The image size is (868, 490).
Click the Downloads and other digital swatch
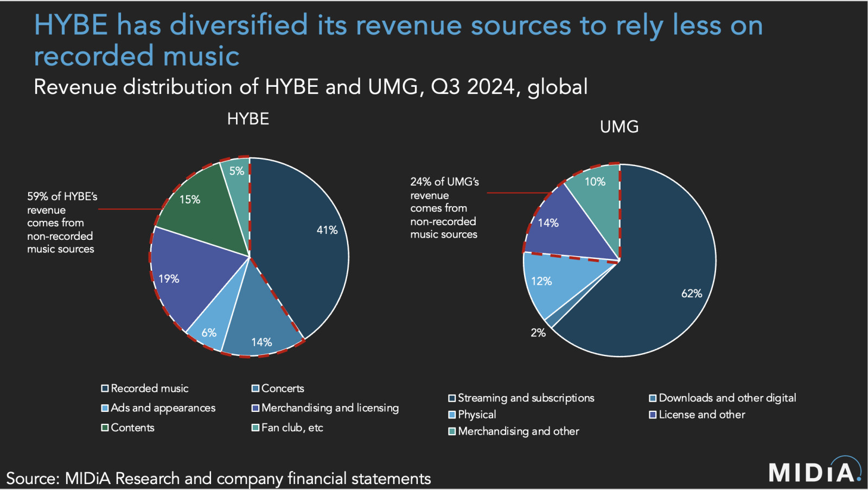click(x=653, y=398)
